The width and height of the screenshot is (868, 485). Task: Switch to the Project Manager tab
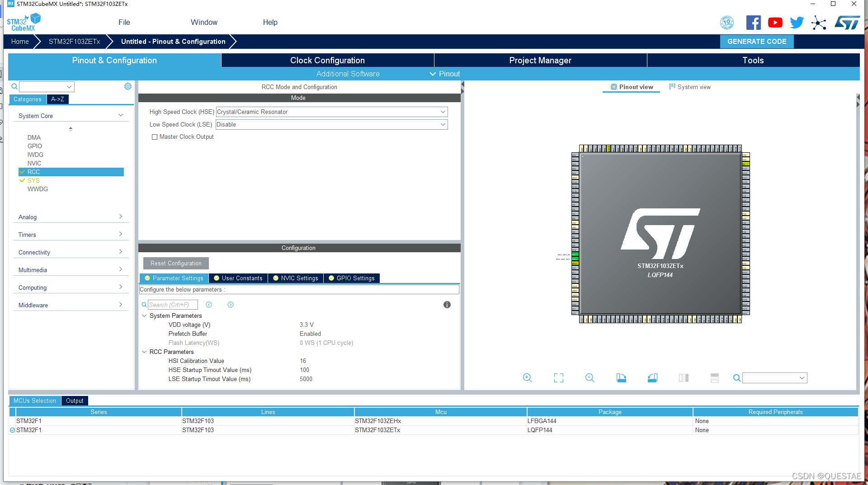coord(540,60)
